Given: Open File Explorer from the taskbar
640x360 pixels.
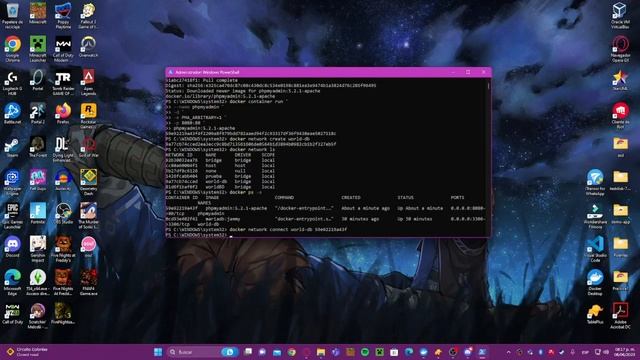Looking at the screenshot, I should coord(321,352).
